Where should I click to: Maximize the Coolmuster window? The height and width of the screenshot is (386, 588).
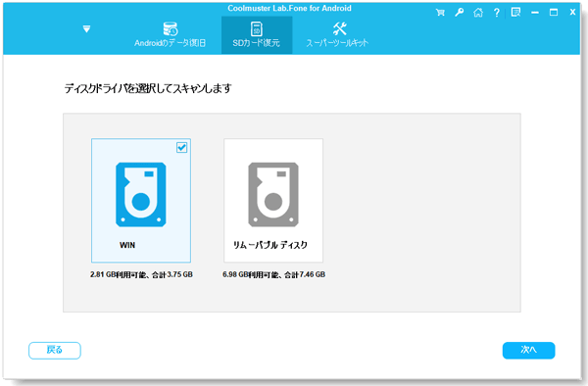554,13
